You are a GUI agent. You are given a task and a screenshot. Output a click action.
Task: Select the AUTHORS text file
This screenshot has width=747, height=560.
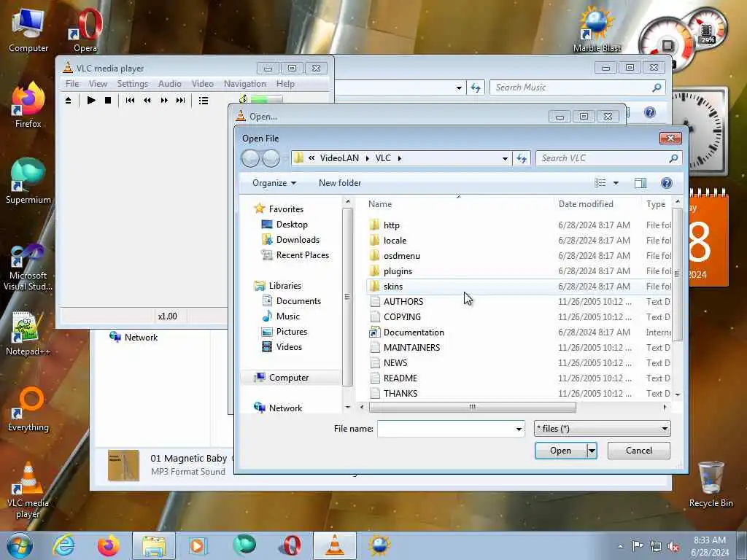point(403,302)
